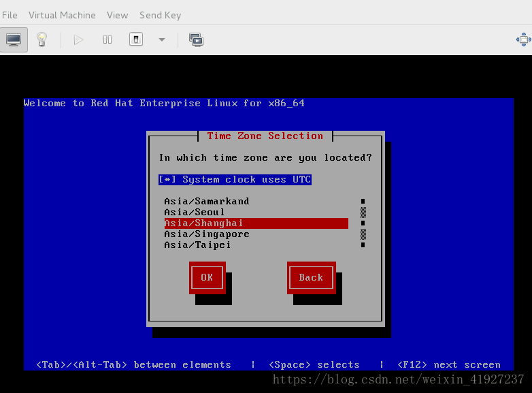This screenshot has height=393, width=532.
Task: Select Asia/Samarkand time zone
Action: [x=256, y=201]
